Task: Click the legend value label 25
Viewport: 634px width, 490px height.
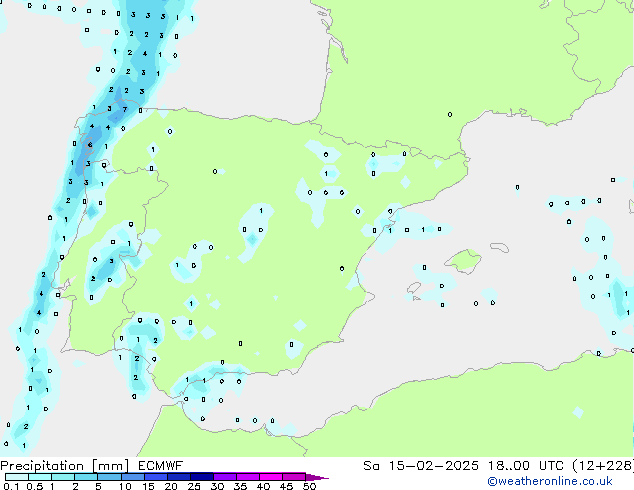Action: pyautogui.click(x=194, y=486)
